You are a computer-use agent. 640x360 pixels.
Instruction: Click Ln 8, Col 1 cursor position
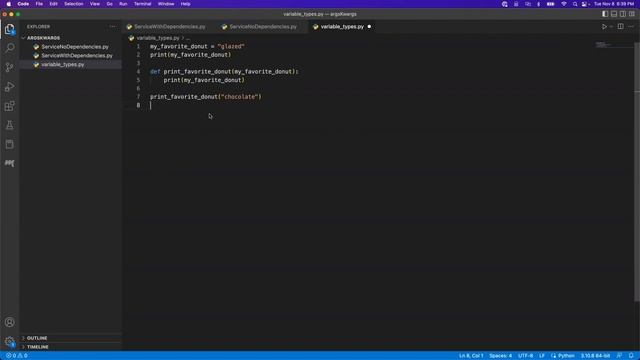pos(471,356)
